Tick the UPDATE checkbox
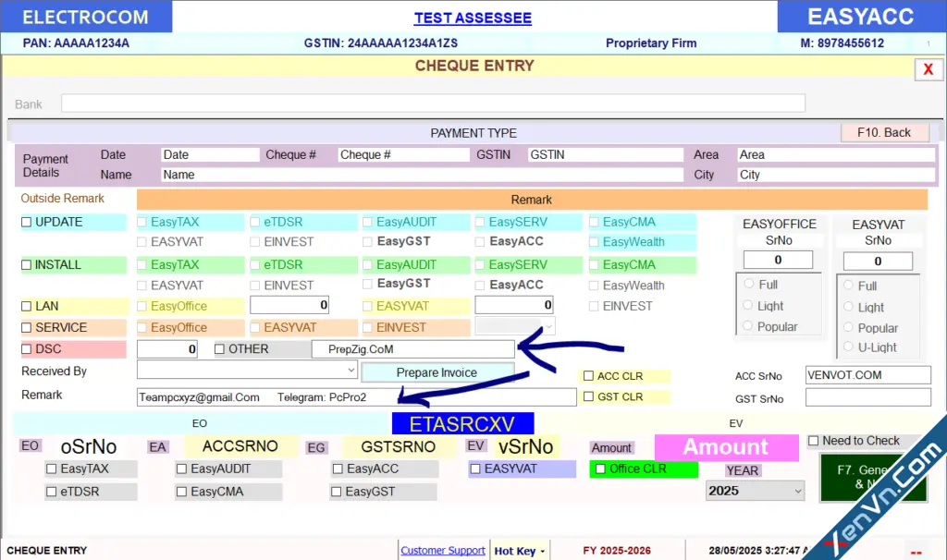This screenshot has height=560, width=947. 27,222
